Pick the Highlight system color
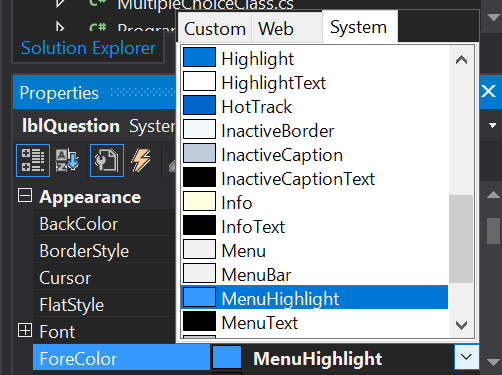 click(315, 59)
